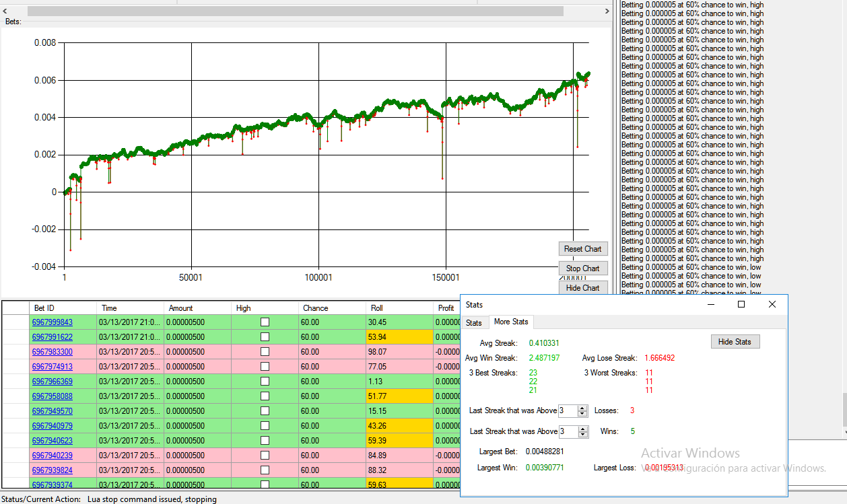Click the chart axis label 100001
The image size is (847, 504).
pos(318,277)
